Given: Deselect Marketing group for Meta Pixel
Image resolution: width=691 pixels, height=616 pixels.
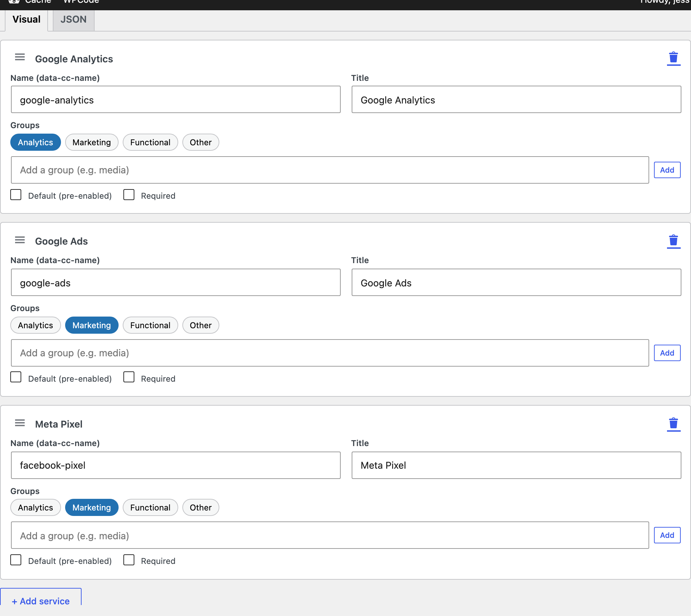Looking at the screenshot, I should 92,508.
